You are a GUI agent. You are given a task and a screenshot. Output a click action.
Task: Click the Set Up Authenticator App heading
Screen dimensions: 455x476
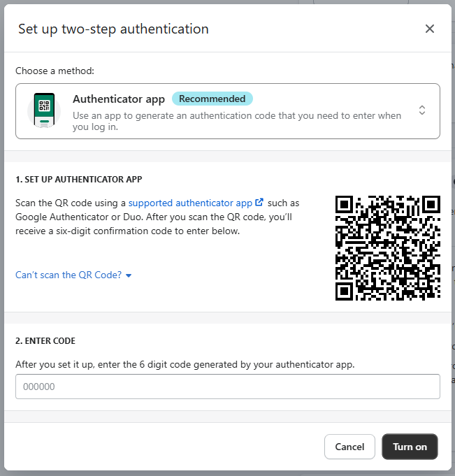[79, 179]
